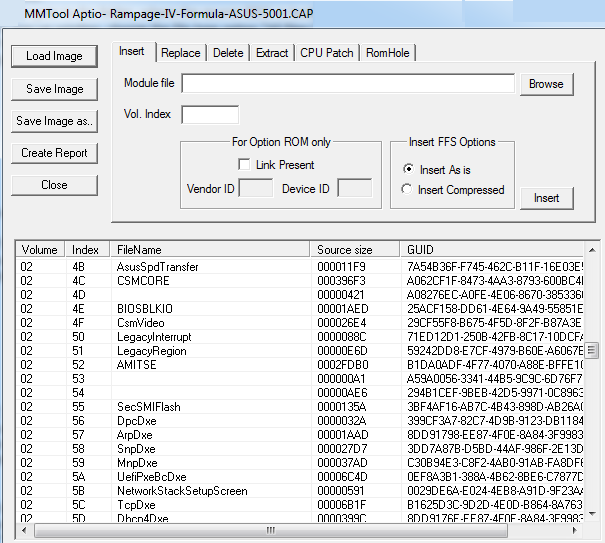This screenshot has width=605, height=543.
Task: Click the GUID starting with 0EF8A3B1
Action: coord(495,477)
